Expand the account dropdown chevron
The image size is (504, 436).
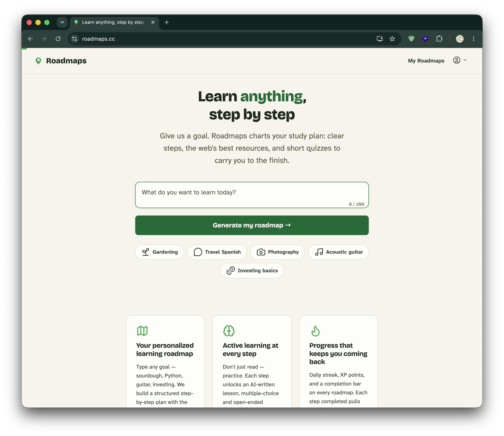pyautogui.click(x=465, y=60)
